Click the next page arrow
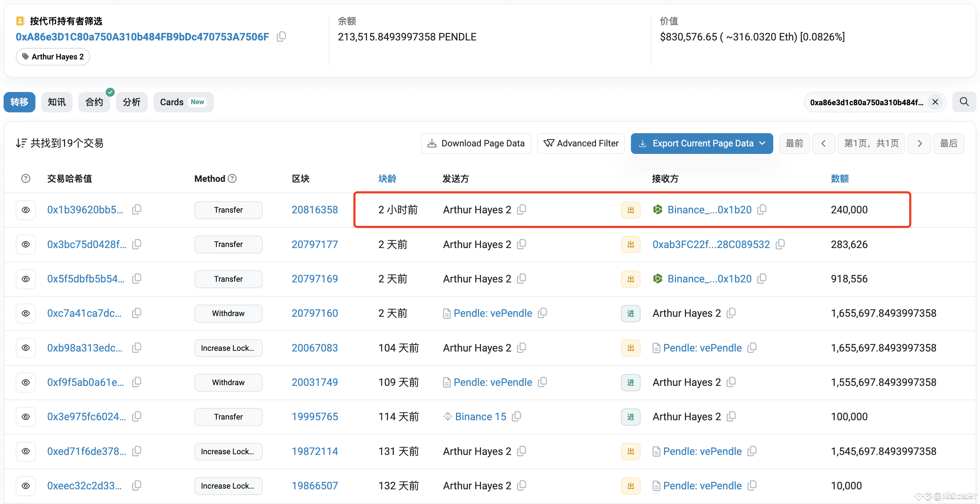 click(920, 143)
